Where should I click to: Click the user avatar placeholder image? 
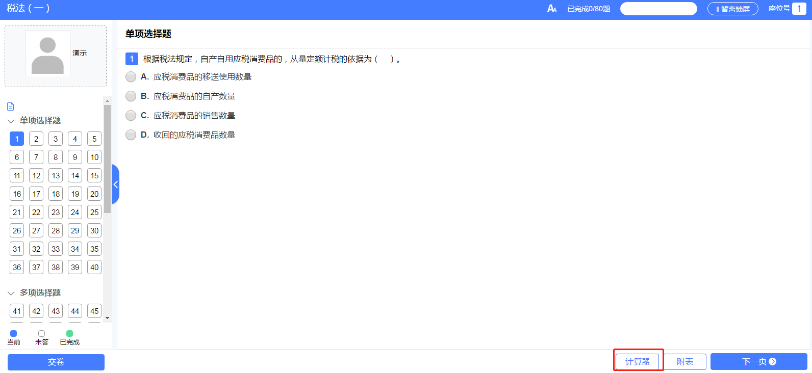coord(48,53)
